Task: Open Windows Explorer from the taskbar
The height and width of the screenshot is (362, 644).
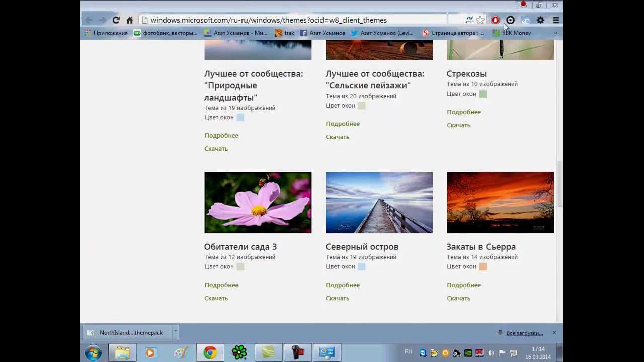Action: [122, 353]
